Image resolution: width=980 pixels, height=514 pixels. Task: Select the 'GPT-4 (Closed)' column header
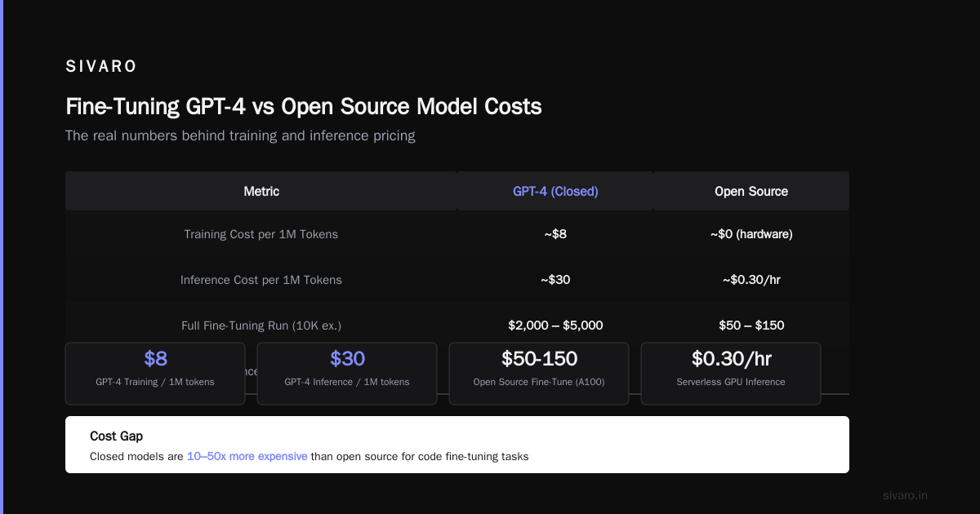(555, 191)
